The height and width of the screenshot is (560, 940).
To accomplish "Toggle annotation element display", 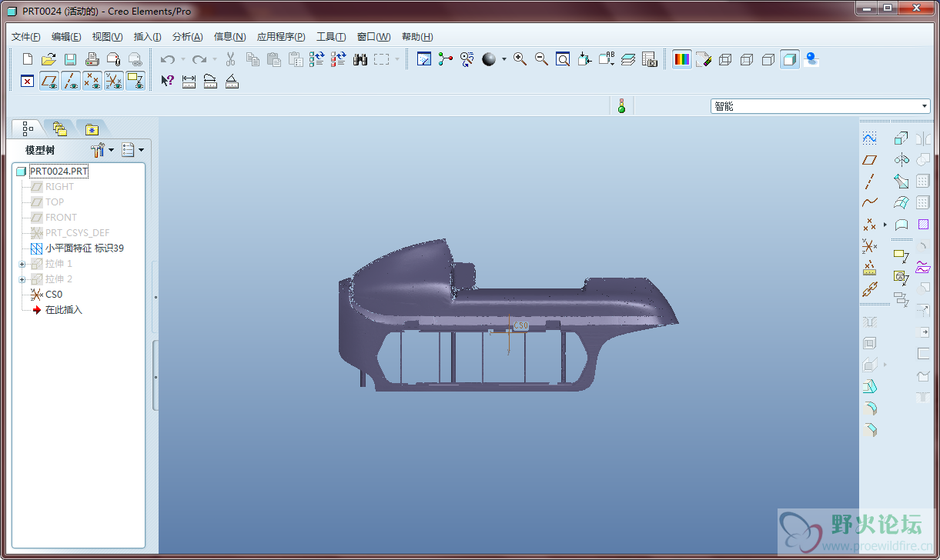I will coord(135,81).
